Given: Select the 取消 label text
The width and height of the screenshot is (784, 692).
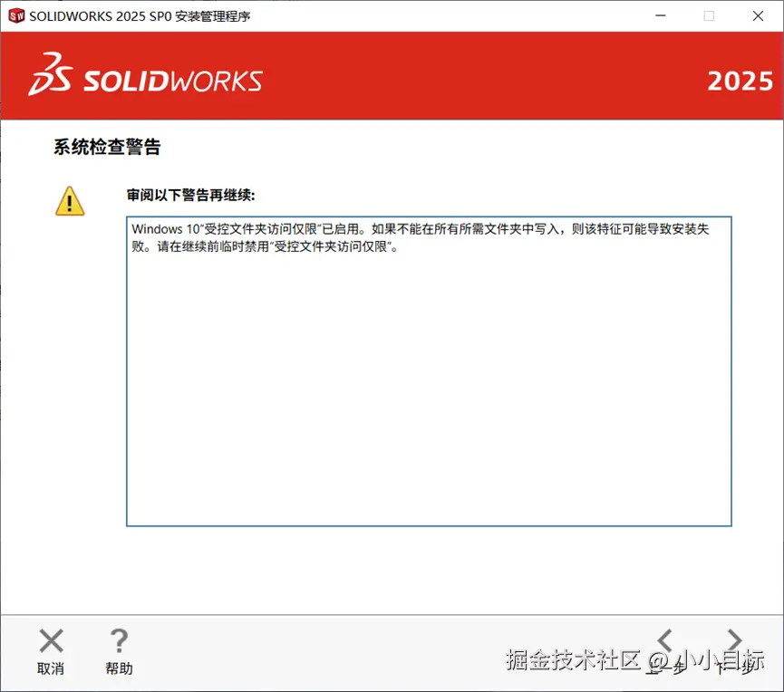Looking at the screenshot, I should tap(51, 668).
